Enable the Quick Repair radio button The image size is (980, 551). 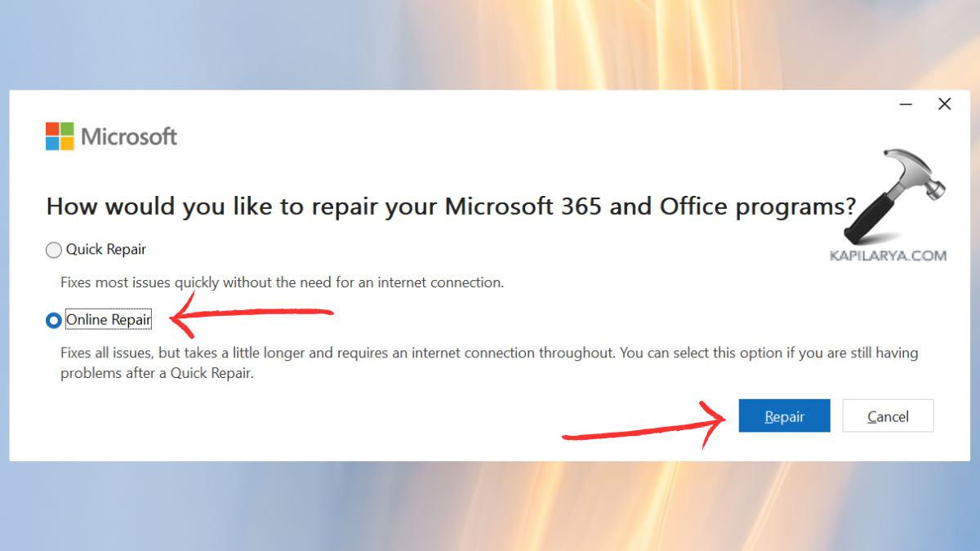point(53,250)
